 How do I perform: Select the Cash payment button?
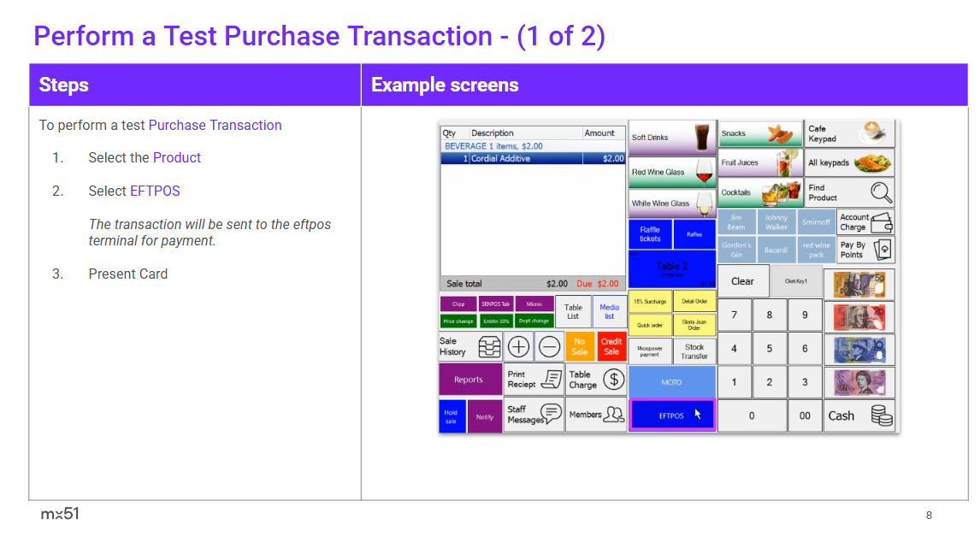click(x=859, y=416)
